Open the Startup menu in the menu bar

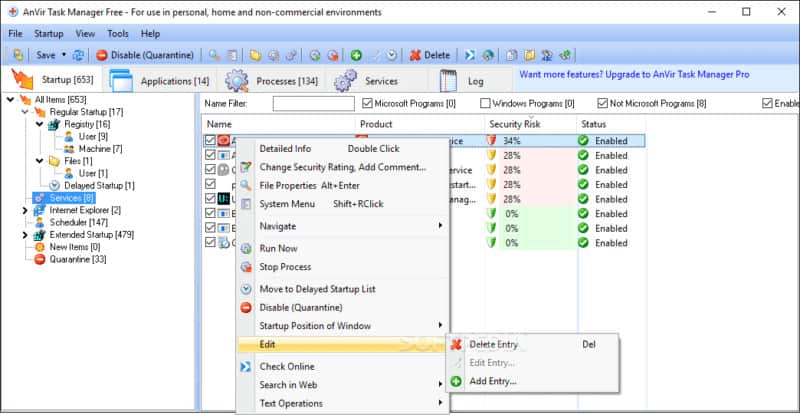pos(48,34)
